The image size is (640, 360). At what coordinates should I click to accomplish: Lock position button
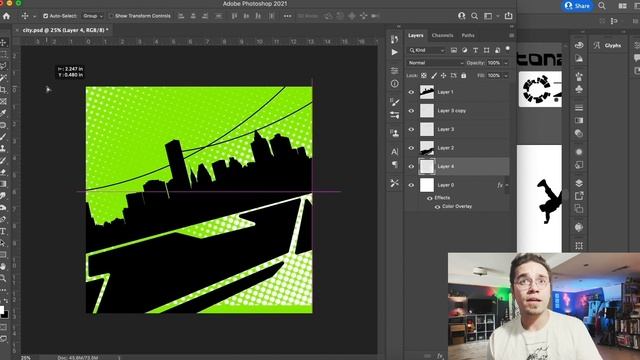pyautogui.click(x=444, y=76)
